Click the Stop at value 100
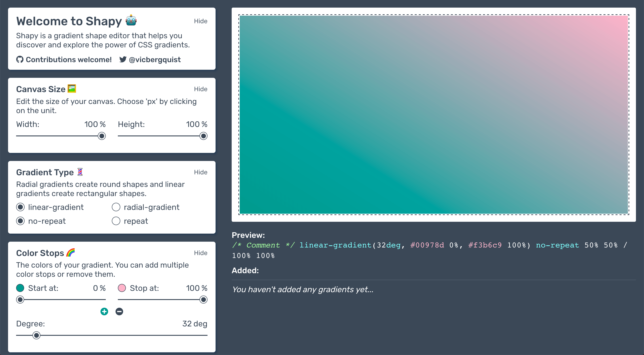This screenshot has width=644, height=355. [x=193, y=288]
